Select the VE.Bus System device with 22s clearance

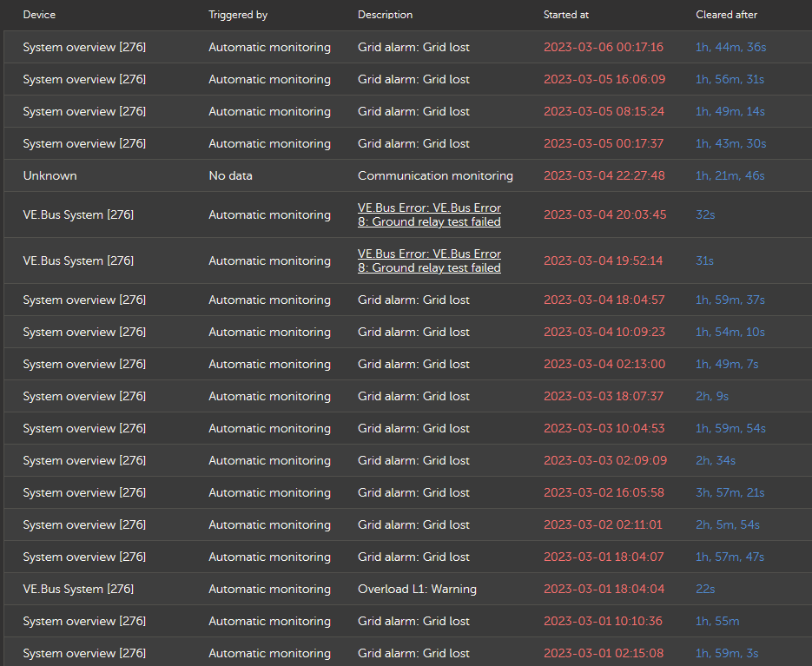(x=78, y=589)
